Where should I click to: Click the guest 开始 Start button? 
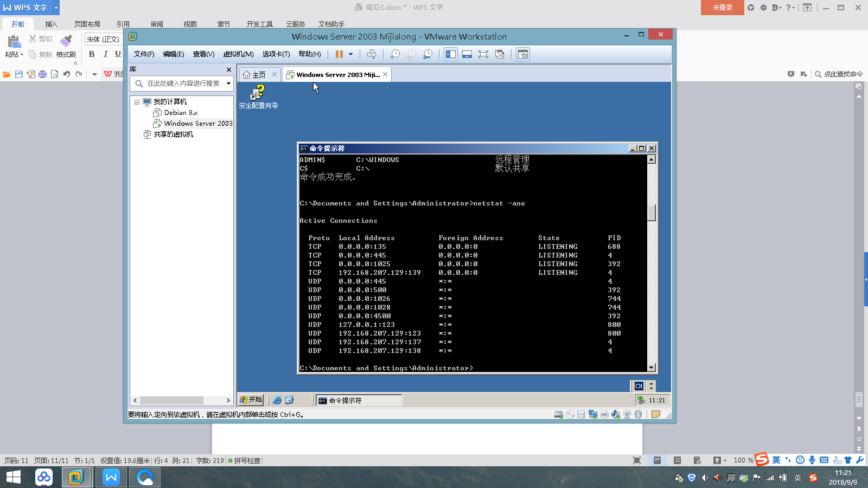coord(251,400)
